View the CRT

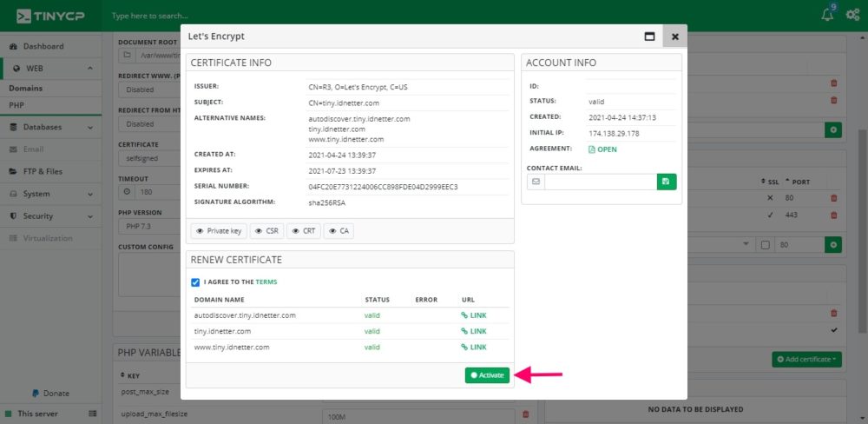tap(304, 231)
